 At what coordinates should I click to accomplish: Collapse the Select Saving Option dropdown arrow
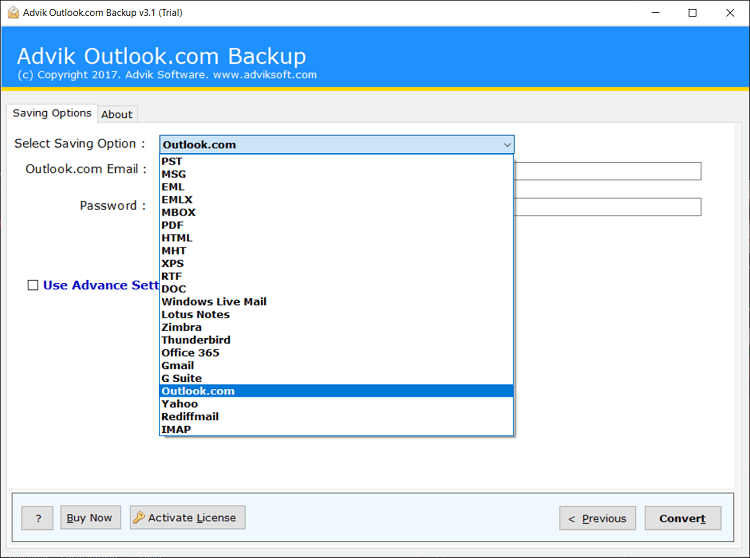(507, 144)
